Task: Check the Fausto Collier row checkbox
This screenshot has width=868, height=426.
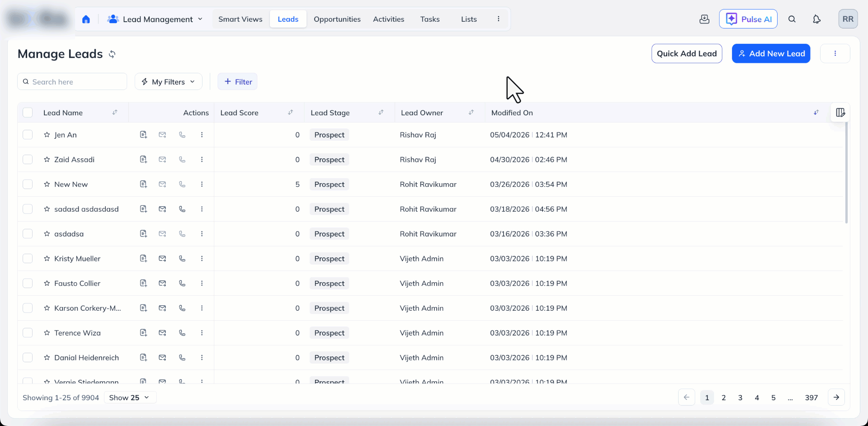Action: pos(28,284)
